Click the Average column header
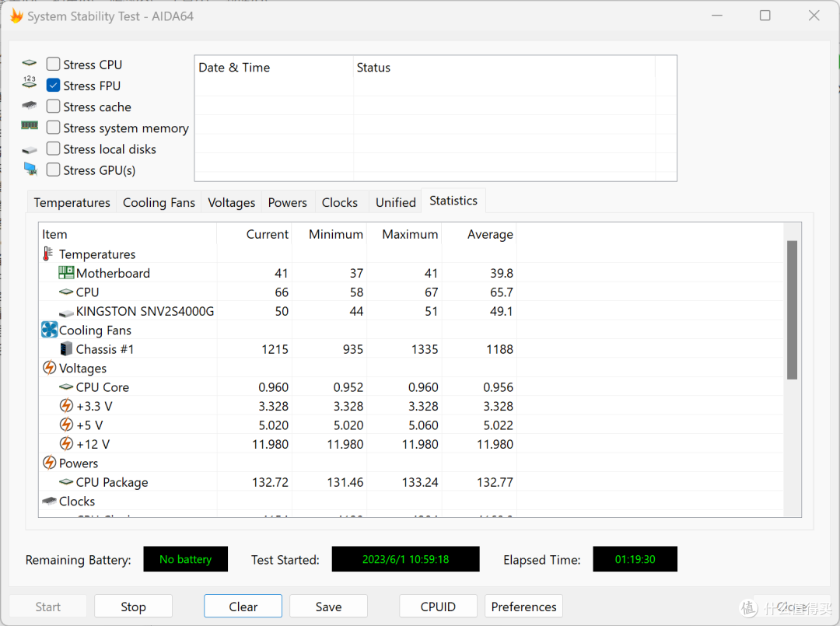The width and height of the screenshot is (840, 626). [479, 234]
